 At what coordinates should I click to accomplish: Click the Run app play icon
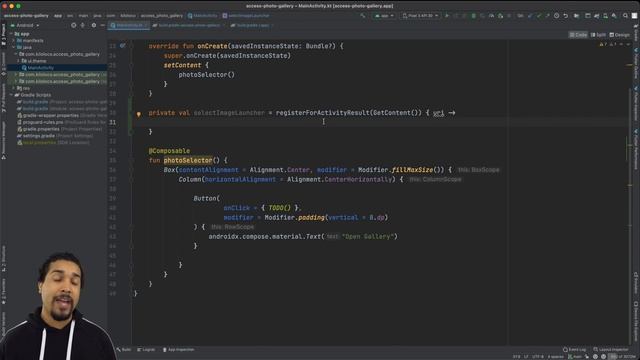[x=447, y=16]
